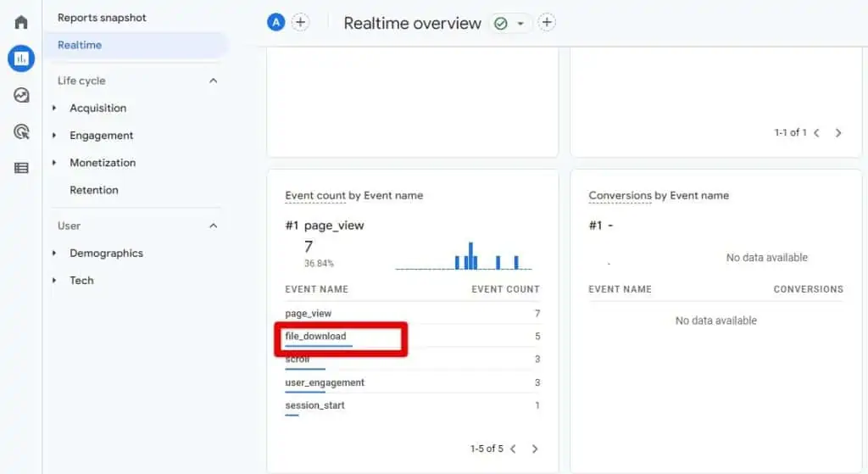Click the CONVERSIONS column header

808,289
